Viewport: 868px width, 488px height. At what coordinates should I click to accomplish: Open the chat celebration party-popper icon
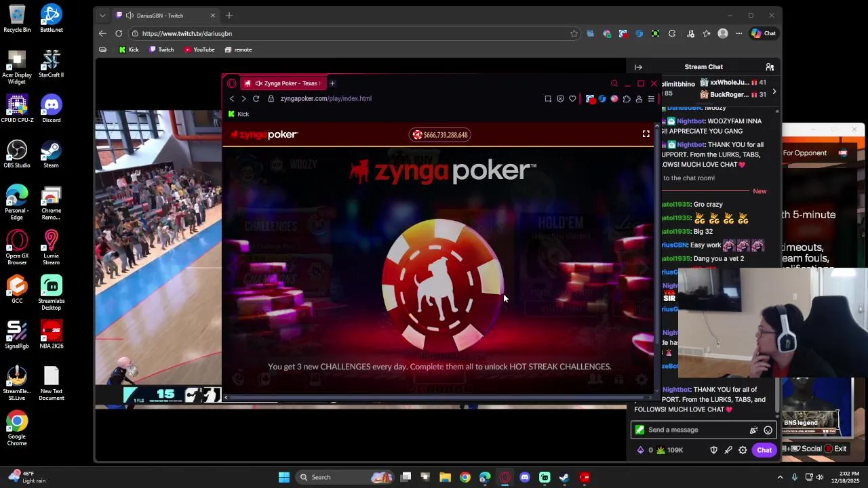pyautogui.click(x=753, y=430)
